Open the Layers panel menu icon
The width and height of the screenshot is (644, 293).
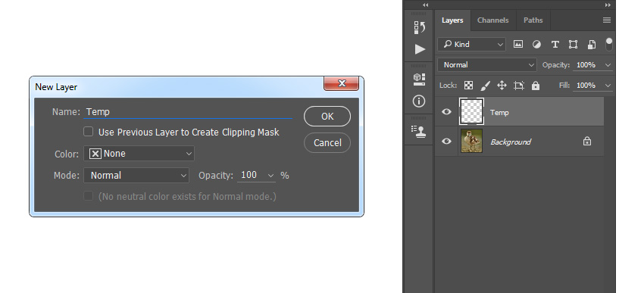[x=607, y=20]
